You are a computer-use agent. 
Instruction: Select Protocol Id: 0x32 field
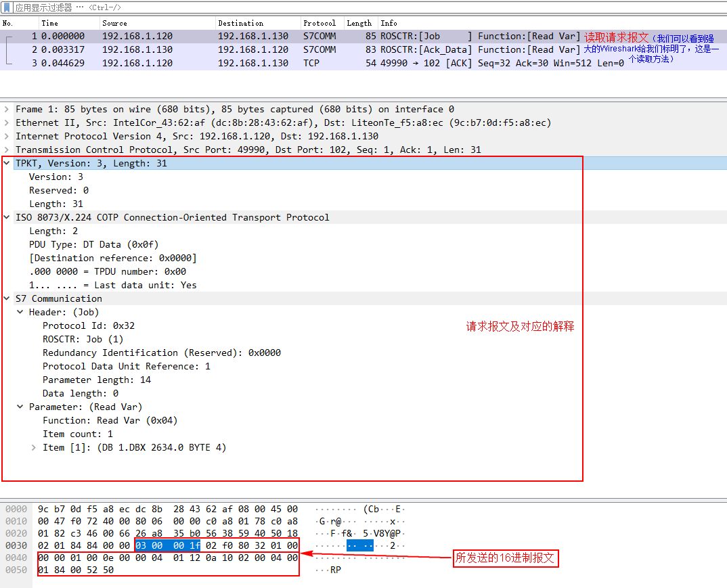89,325
